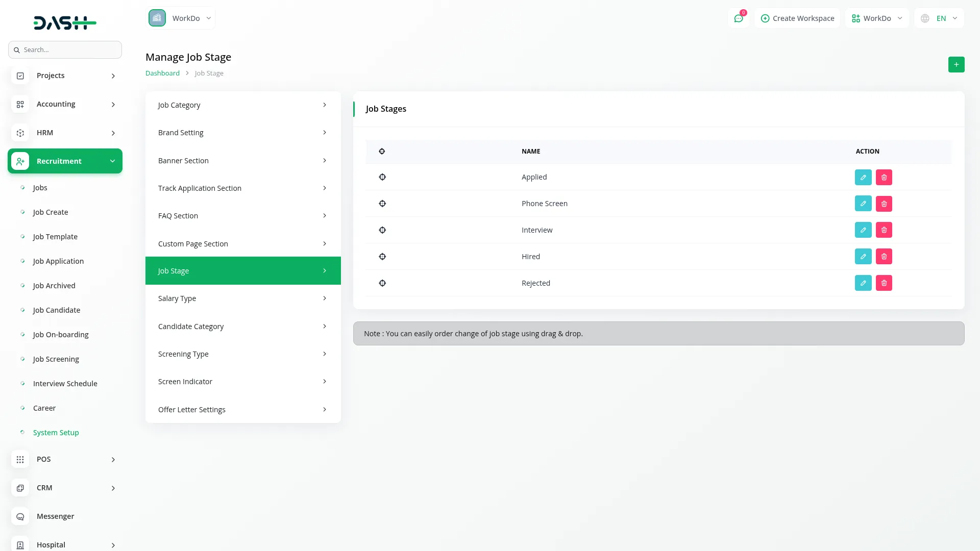Click Create Workspace button

tap(797, 18)
